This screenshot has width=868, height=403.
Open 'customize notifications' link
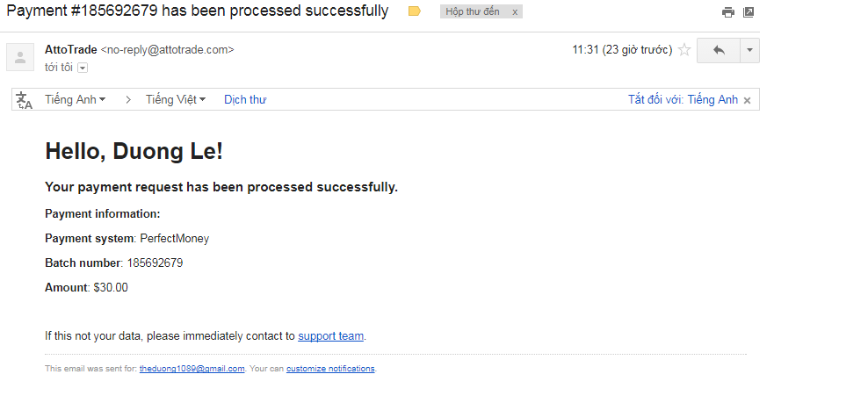coord(330,369)
